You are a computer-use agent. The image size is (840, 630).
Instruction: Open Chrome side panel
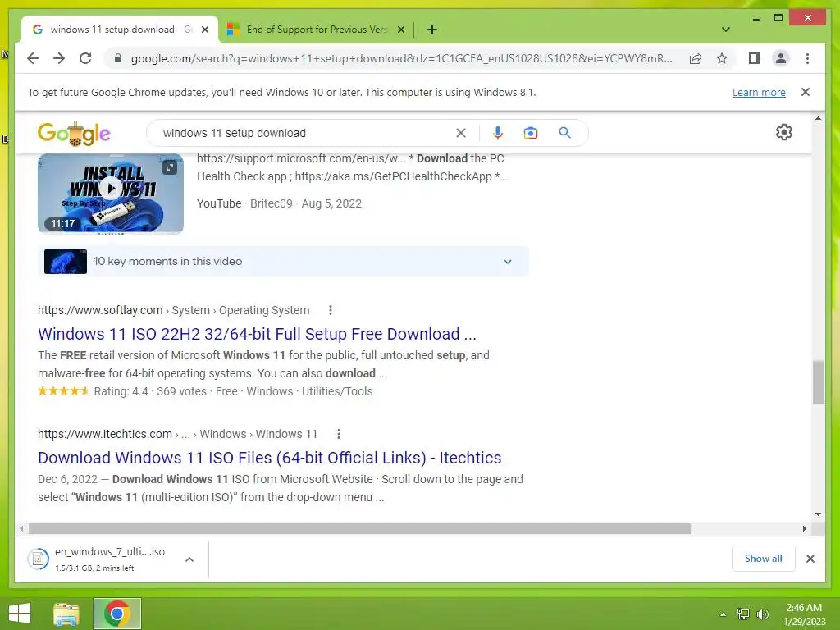pyautogui.click(x=755, y=58)
